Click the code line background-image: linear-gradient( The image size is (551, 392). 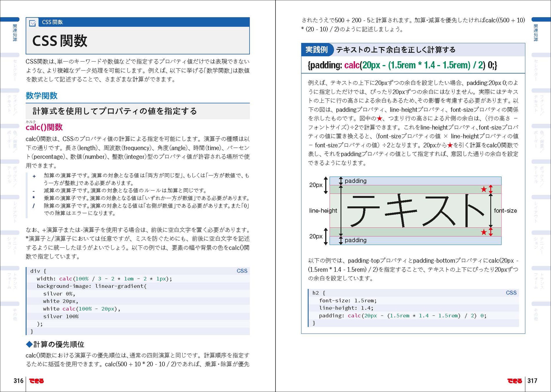tap(92, 286)
